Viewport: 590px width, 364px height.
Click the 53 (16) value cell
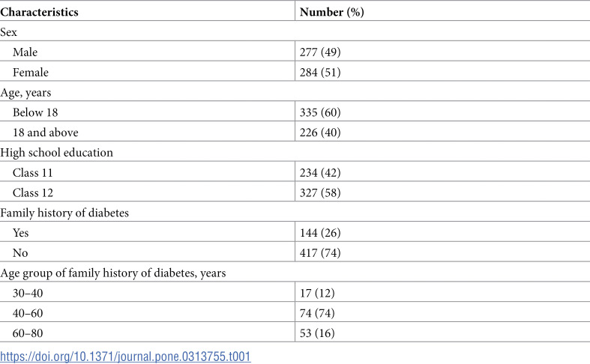(x=317, y=333)
